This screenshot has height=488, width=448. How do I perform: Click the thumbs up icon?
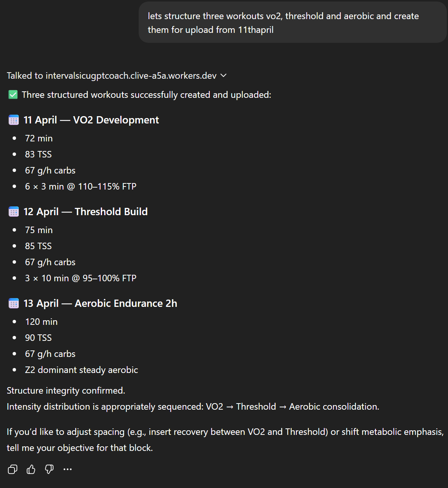[31, 469]
